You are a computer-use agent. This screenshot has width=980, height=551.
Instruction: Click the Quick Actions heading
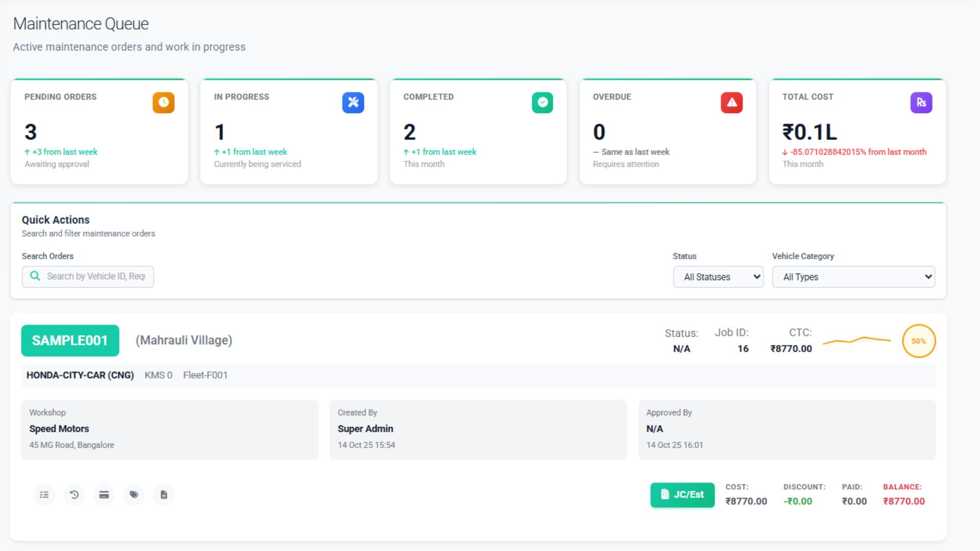56,220
